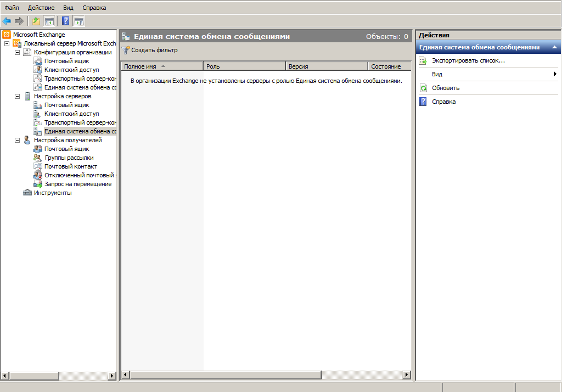This screenshot has height=392, width=562.
Task: Select Транспортный сервер under Настройка серверов
Action: tap(80, 122)
